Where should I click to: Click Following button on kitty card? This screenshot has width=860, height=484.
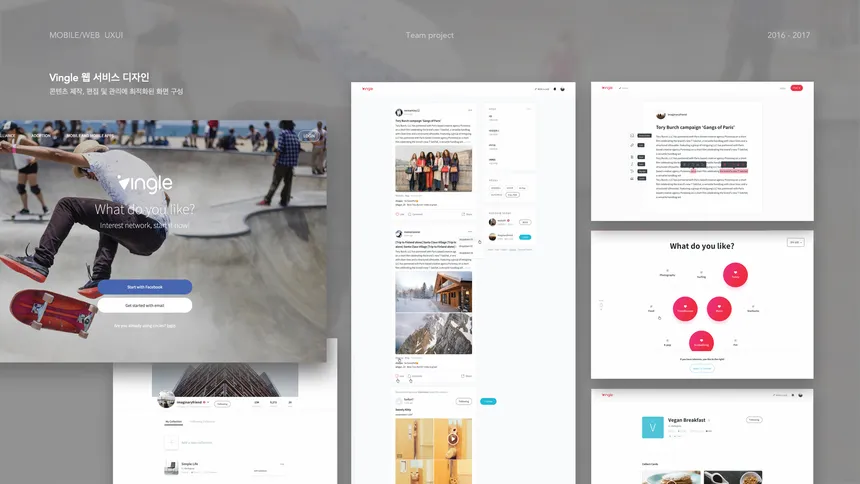pyautogui.click(x=463, y=402)
